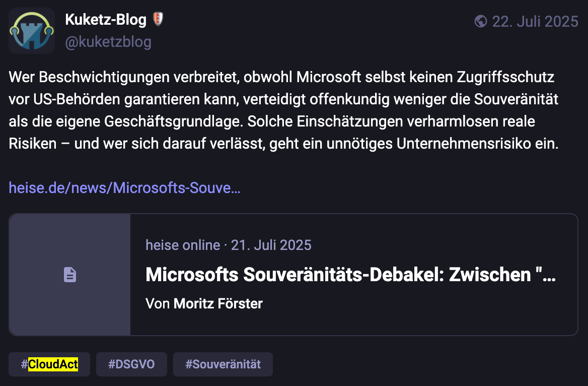Select the #DSGVO hashtag
588x386 pixels.
pyautogui.click(x=131, y=364)
